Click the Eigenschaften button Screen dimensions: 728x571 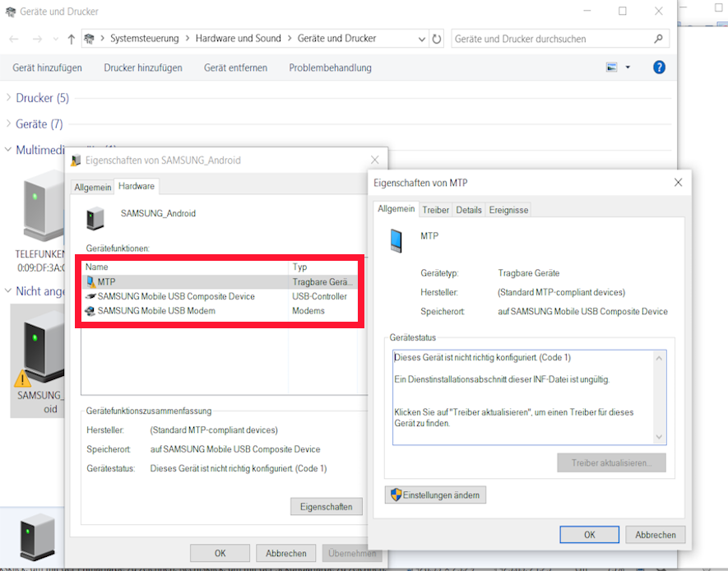(326, 507)
